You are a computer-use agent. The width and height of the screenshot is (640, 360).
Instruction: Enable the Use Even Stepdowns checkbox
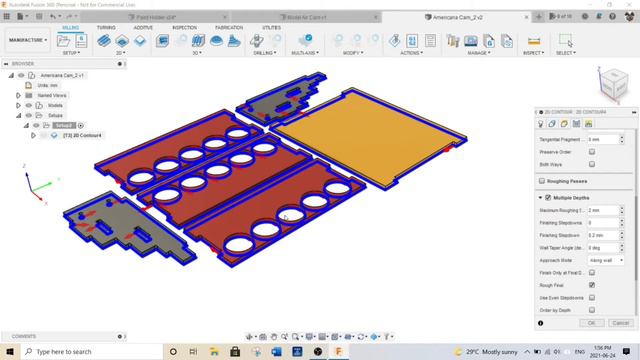[592, 298]
